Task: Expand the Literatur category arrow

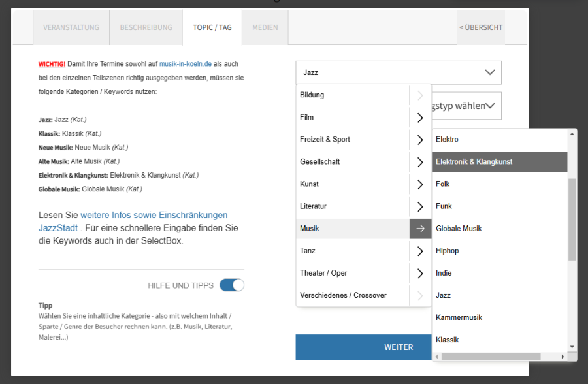Action: click(x=420, y=206)
